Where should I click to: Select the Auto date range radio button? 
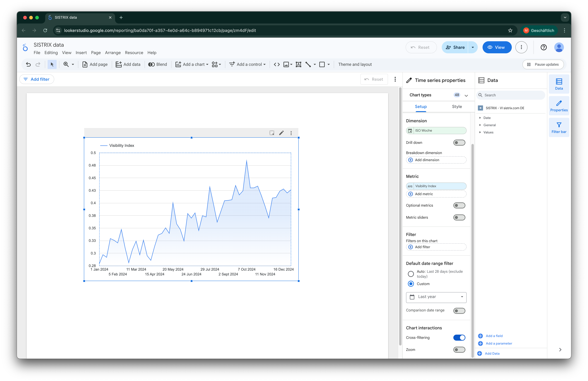coord(411,274)
